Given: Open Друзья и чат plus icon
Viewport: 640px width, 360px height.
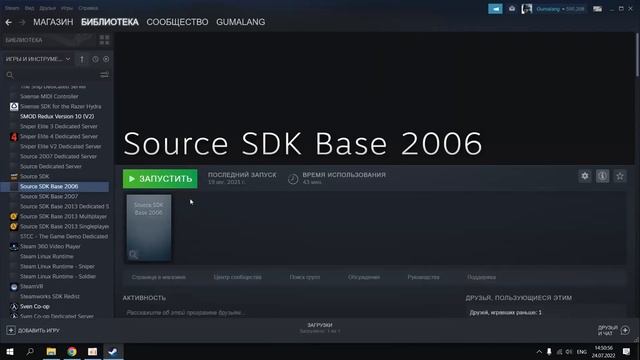Looking at the screenshot, I should [625, 330].
